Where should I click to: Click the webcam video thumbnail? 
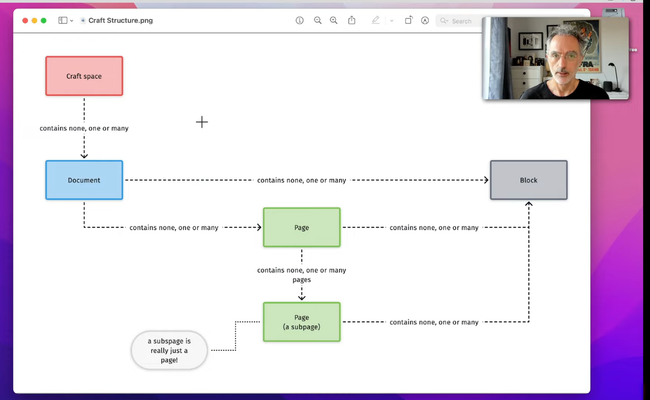coord(557,58)
